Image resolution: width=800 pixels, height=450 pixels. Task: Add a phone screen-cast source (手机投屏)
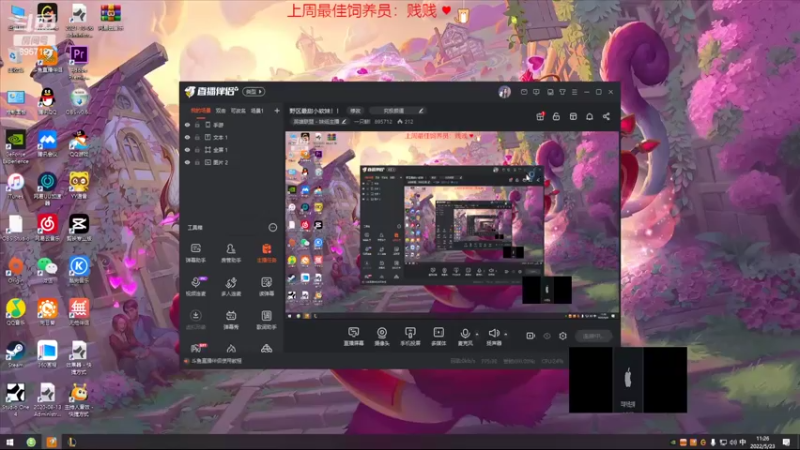(x=410, y=336)
